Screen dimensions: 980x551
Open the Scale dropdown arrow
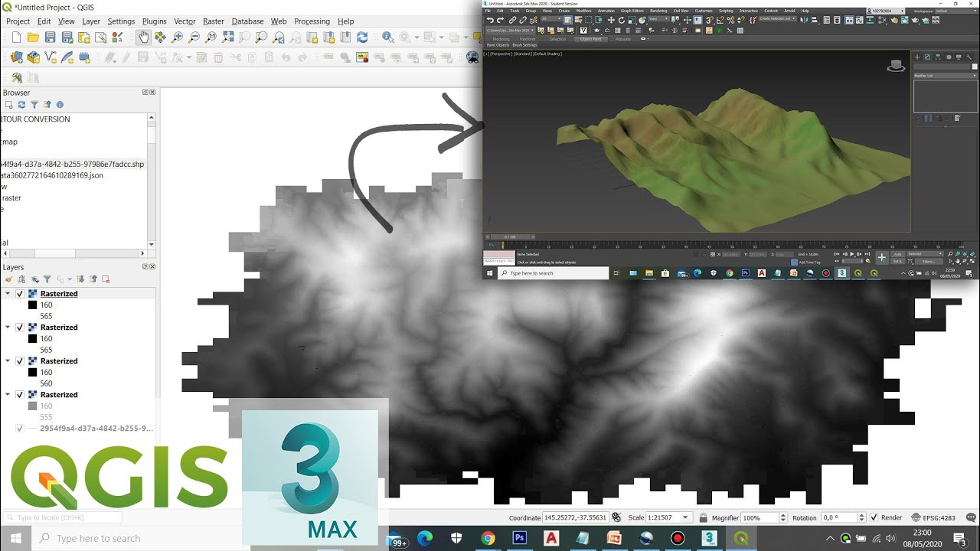685,518
